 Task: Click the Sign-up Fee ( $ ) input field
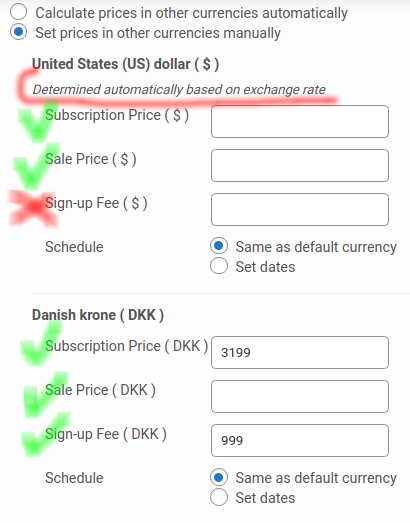point(300,209)
